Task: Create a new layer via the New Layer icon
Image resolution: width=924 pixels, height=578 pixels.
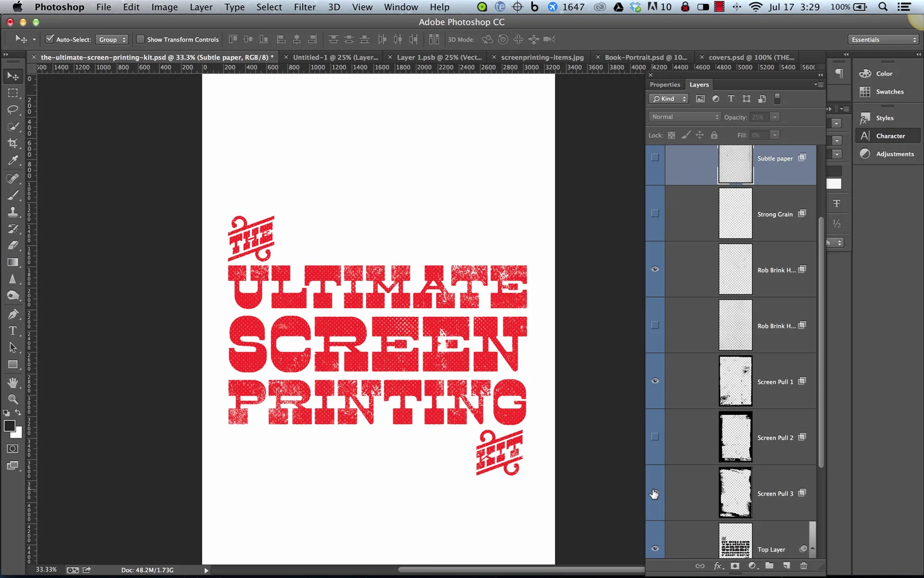Action: [786, 566]
